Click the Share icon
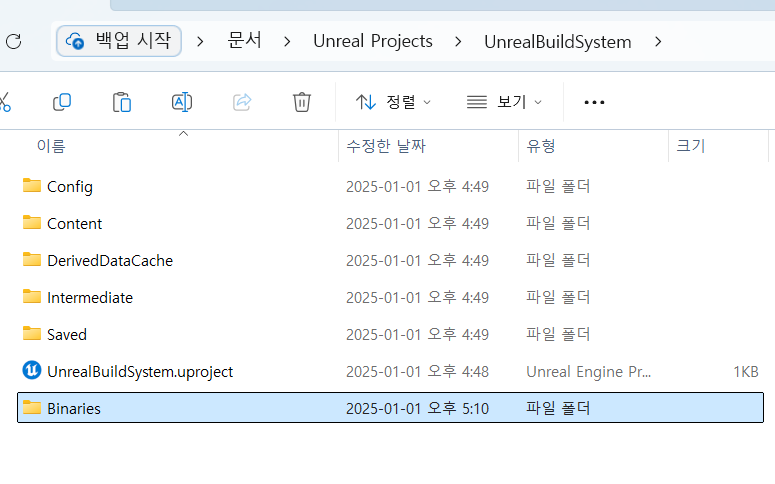 point(242,102)
